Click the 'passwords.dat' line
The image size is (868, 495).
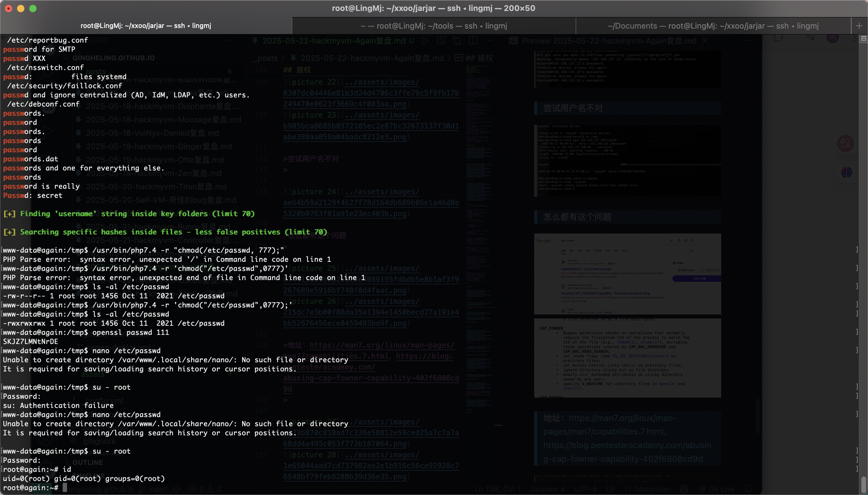31,159
